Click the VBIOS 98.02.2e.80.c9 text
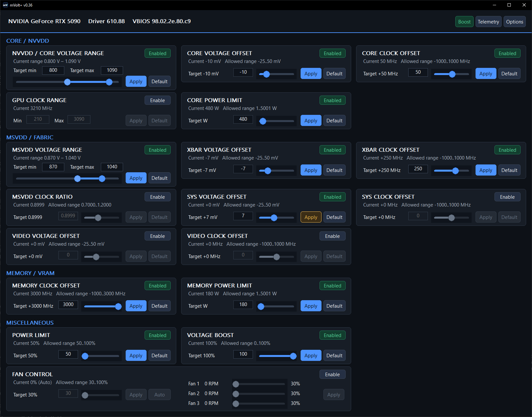The height and width of the screenshot is (417, 532). [162, 21]
